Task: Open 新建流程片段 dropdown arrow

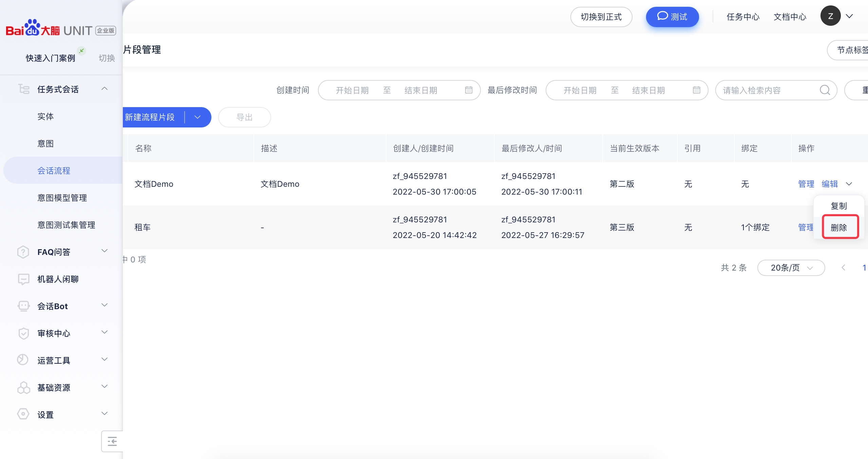Action: (x=197, y=117)
